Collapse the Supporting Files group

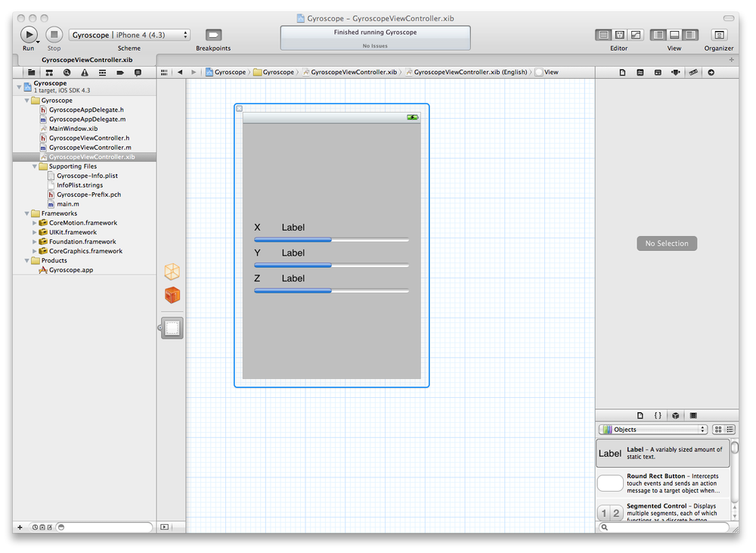[x=35, y=166]
